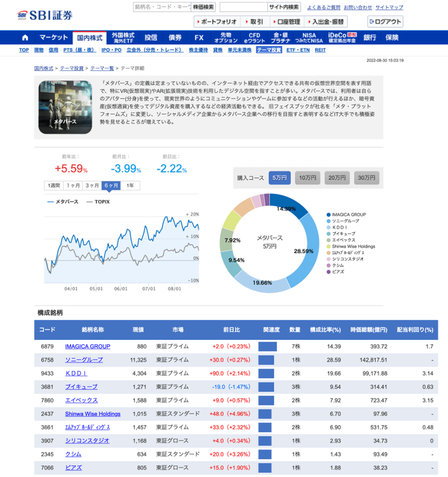
Task: Open the IPO・PO submenu link
Action: (111, 50)
